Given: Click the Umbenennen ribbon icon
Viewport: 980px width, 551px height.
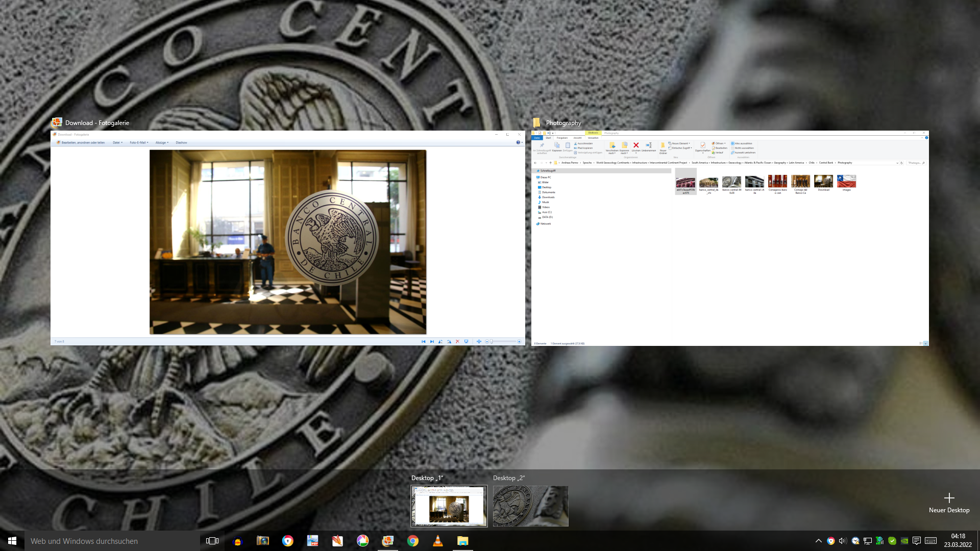Looking at the screenshot, I should tap(649, 147).
